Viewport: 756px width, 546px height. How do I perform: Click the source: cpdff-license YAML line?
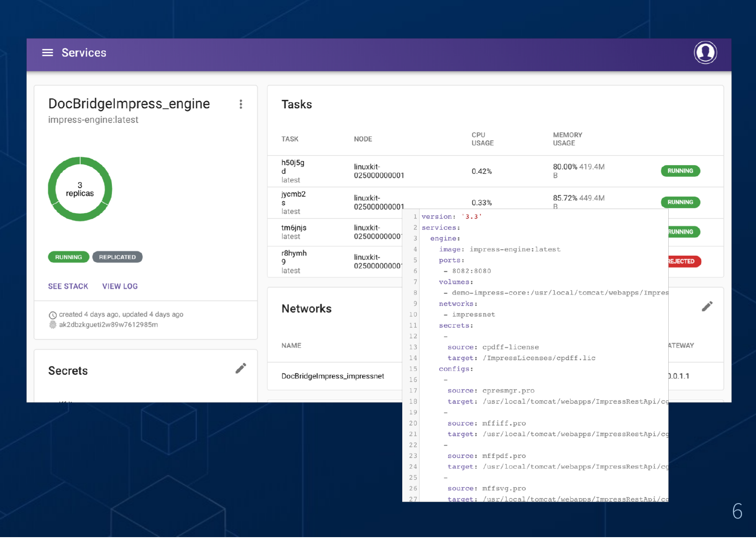point(493,347)
